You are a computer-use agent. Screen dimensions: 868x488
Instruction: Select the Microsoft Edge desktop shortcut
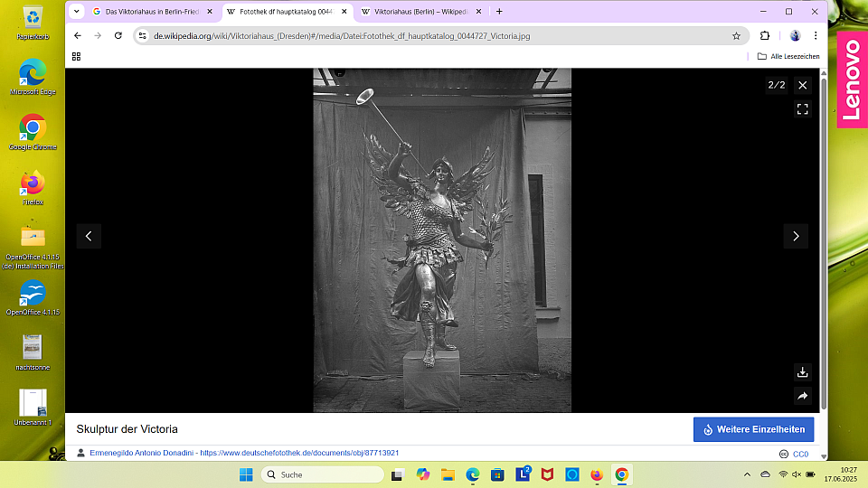point(33,76)
